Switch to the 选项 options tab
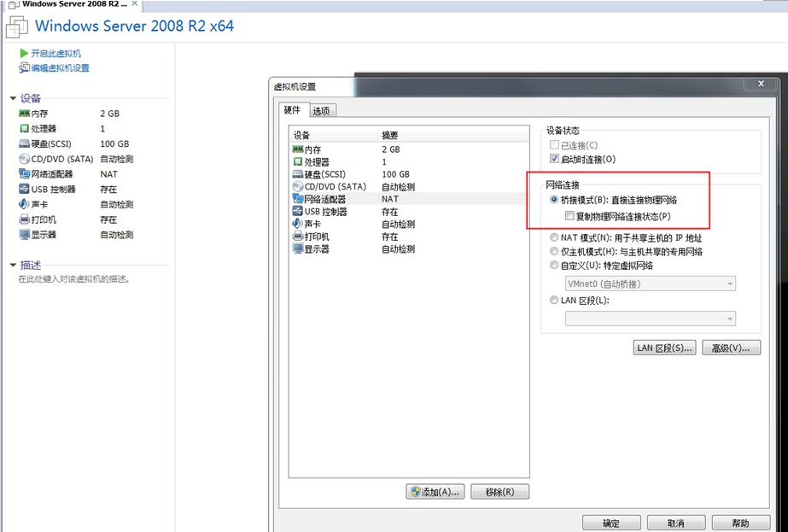788x532 pixels. point(321,111)
